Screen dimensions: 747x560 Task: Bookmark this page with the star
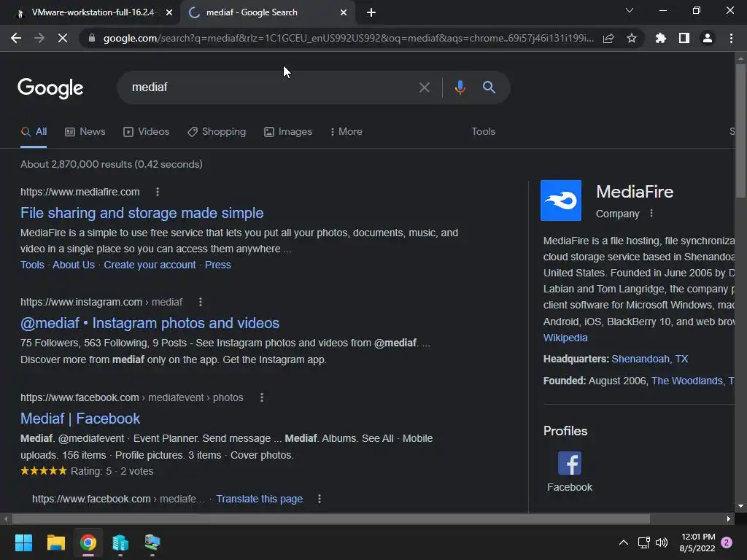[x=632, y=38]
